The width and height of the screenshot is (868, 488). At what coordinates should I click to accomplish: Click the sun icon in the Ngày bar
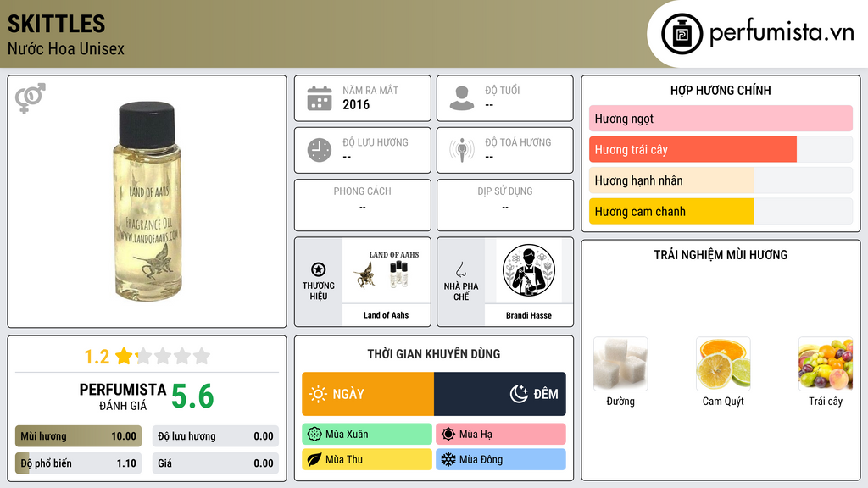click(x=318, y=394)
